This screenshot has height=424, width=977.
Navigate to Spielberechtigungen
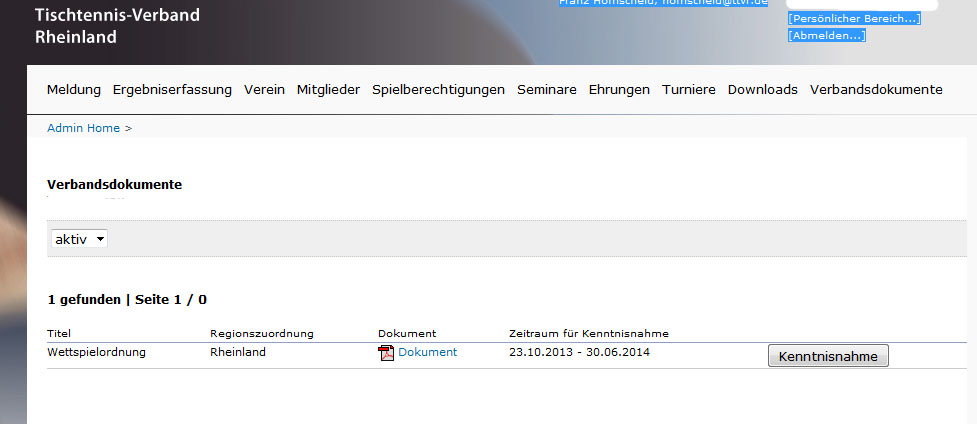[438, 89]
